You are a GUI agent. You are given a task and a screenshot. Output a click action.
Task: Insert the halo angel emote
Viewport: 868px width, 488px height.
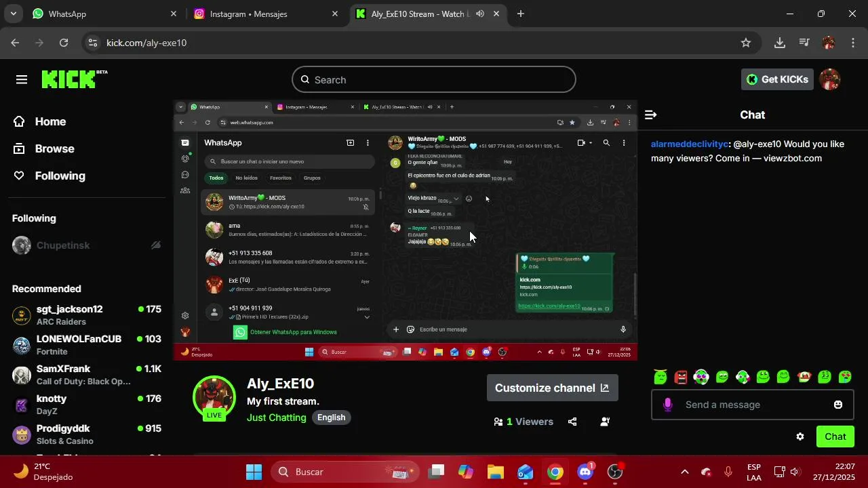pyautogui.click(x=660, y=377)
